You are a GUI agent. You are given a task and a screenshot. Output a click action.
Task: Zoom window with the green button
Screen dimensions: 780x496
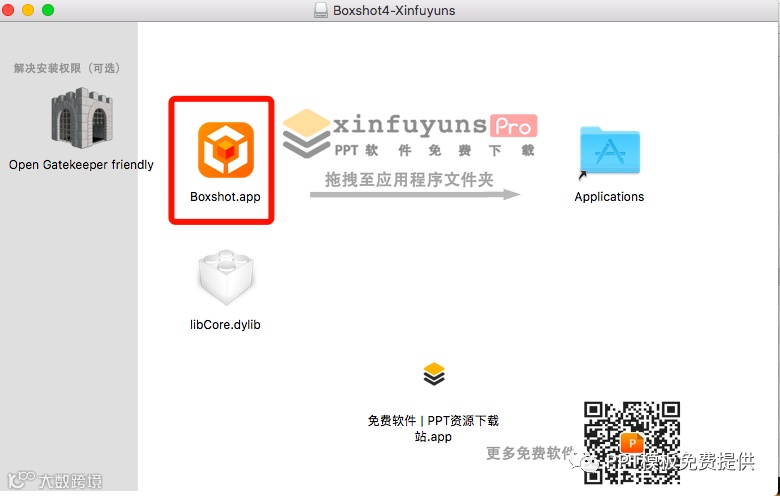pyautogui.click(x=48, y=9)
